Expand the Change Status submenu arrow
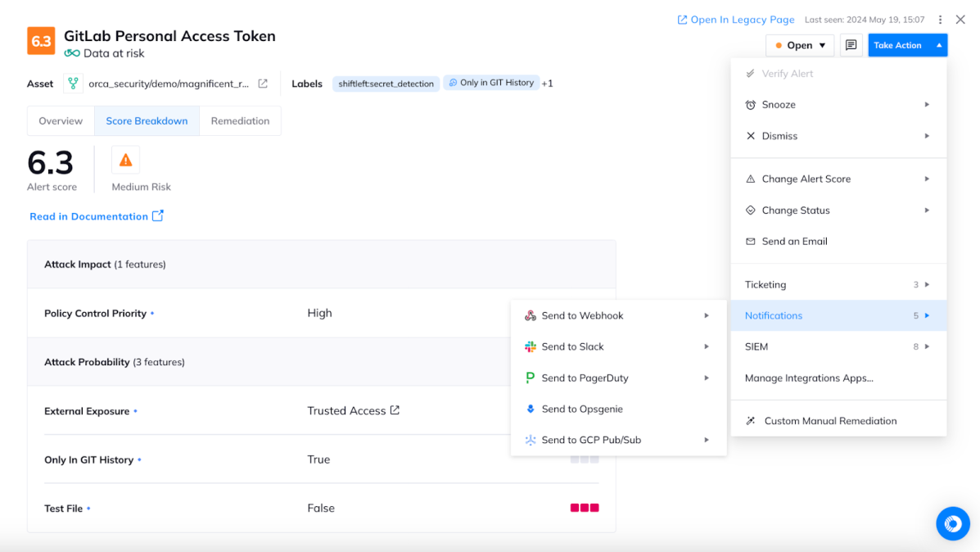Screen dimensions: 980x552 tap(927, 210)
